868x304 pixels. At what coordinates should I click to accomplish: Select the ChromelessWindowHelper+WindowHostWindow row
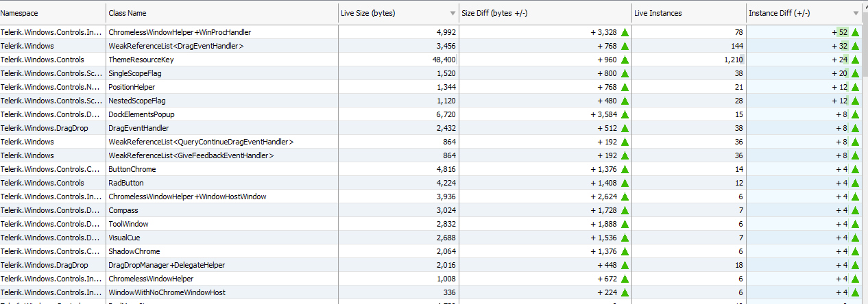pos(431,197)
